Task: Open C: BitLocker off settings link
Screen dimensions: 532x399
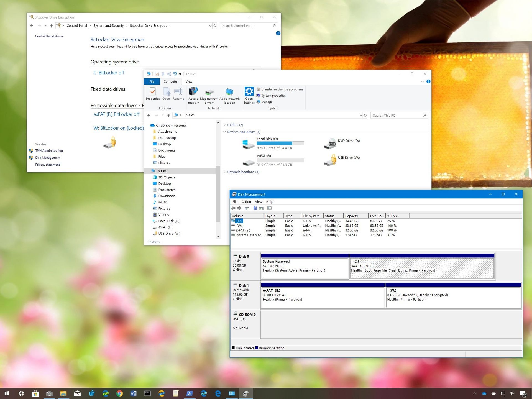Action: point(108,73)
